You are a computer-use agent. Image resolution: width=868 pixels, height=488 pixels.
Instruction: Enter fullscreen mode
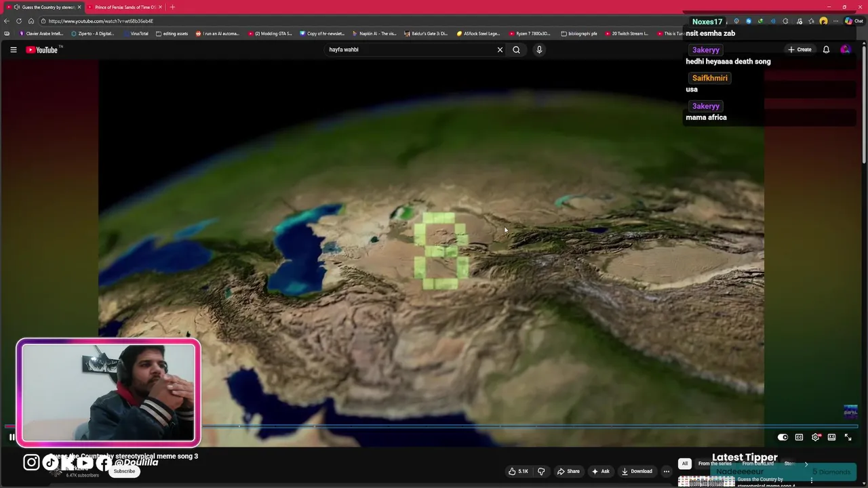click(x=848, y=437)
